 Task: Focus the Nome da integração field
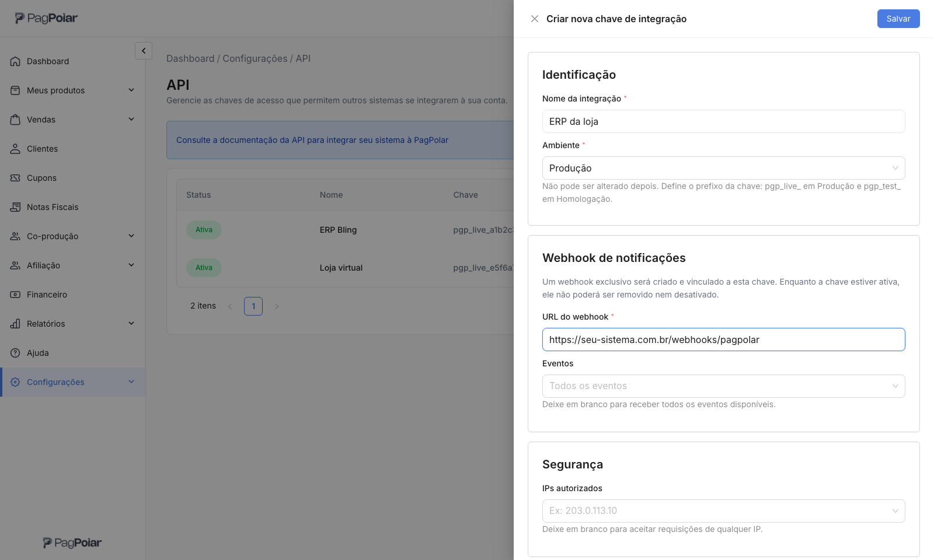pos(724,121)
